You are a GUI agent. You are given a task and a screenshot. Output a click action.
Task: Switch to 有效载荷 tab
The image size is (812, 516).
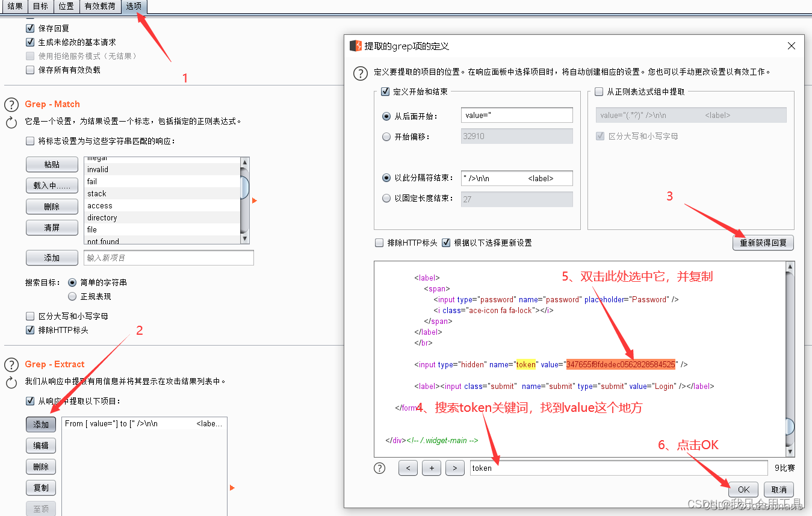(100, 7)
